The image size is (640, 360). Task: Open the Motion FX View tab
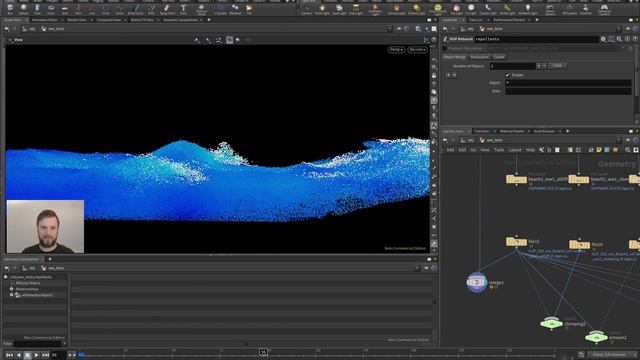click(142, 20)
